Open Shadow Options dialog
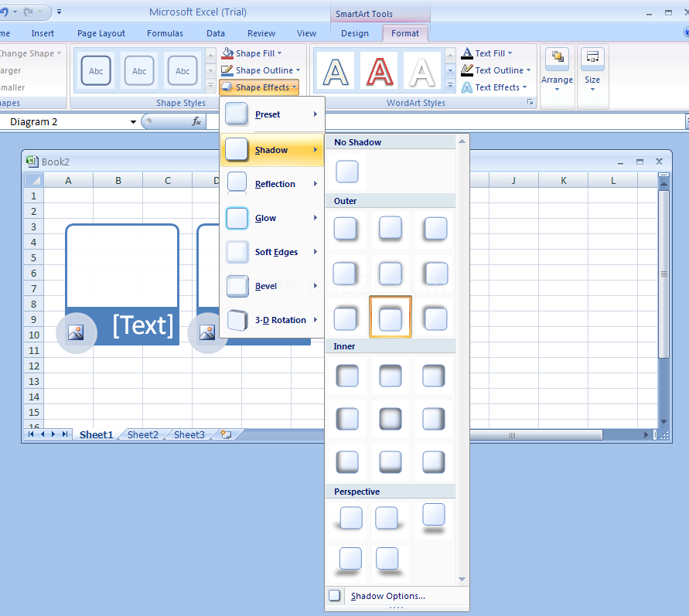 click(x=397, y=596)
